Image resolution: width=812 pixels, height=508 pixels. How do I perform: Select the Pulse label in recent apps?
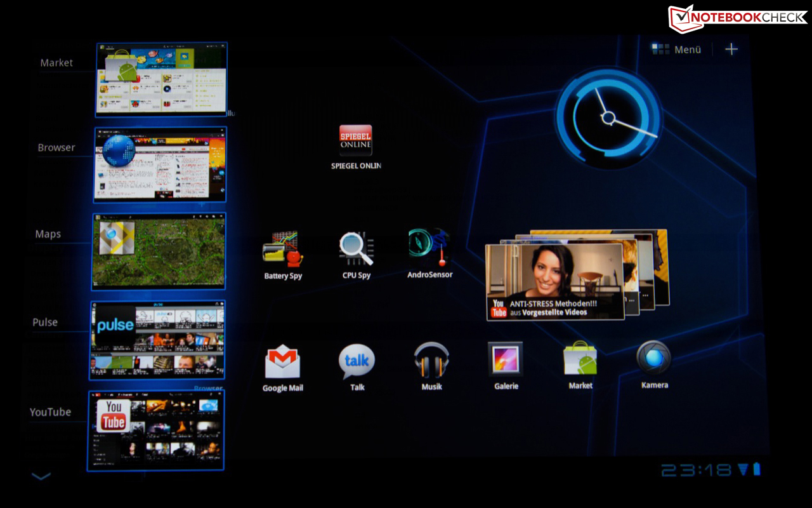[45, 322]
